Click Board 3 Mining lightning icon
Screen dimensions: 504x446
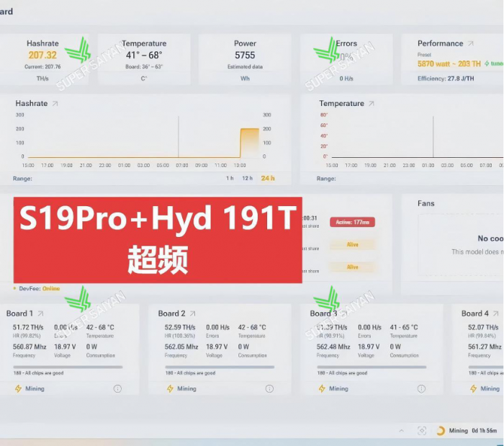tap(322, 389)
